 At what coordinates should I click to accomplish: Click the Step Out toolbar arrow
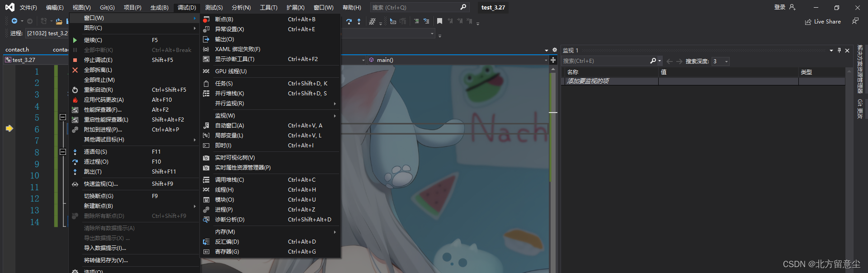[x=359, y=21]
